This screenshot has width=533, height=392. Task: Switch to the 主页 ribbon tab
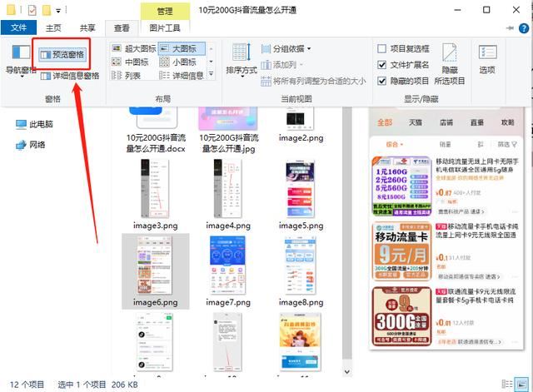click(52, 27)
